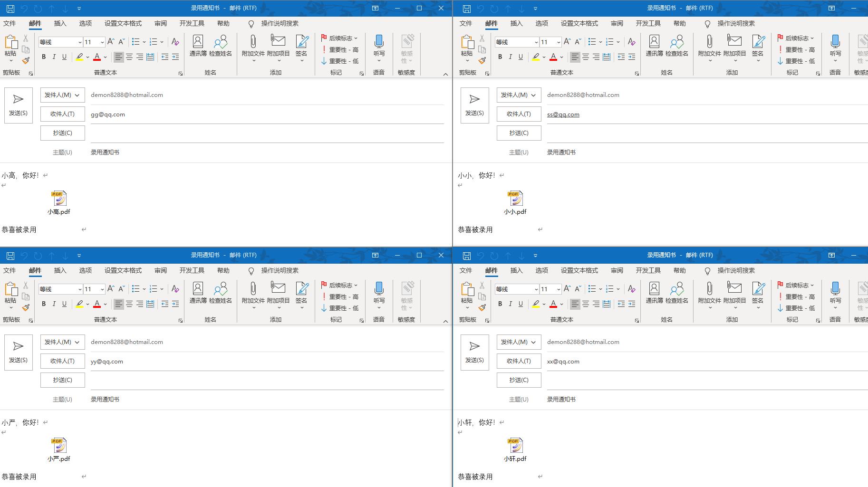Apply red font color in the ss@qq.com email
Image resolution: width=868 pixels, height=487 pixels.
pos(553,57)
